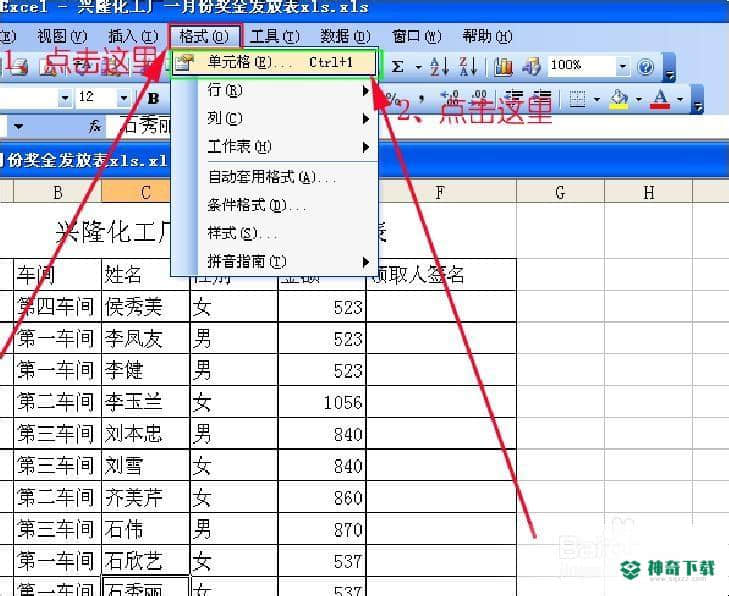This screenshot has height=596, width=729.
Task: Click name cell 刘雪
Action: point(146,465)
